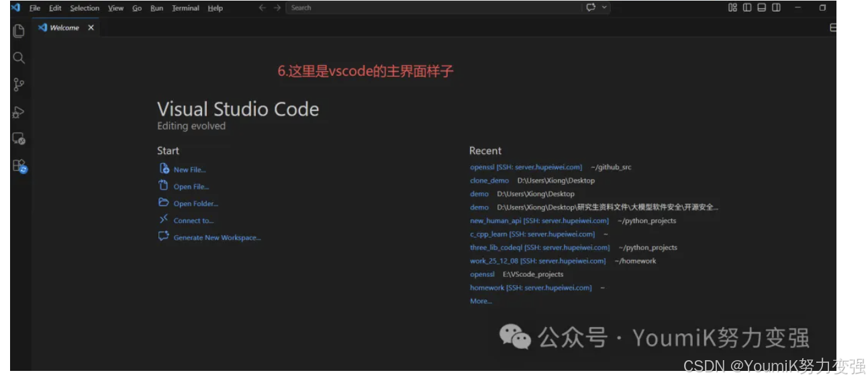Open the Copilot chat icon in the title bar

pyautogui.click(x=591, y=7)
